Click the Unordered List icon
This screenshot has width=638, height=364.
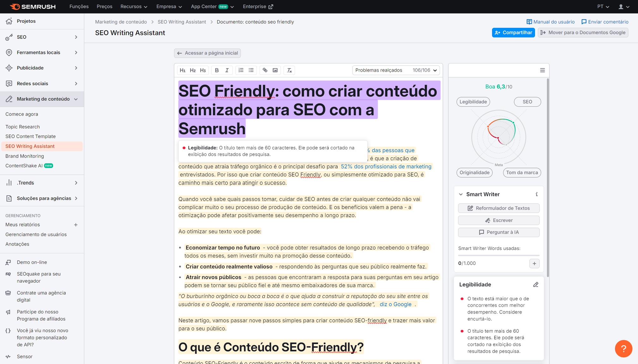[x=251, y=70]
